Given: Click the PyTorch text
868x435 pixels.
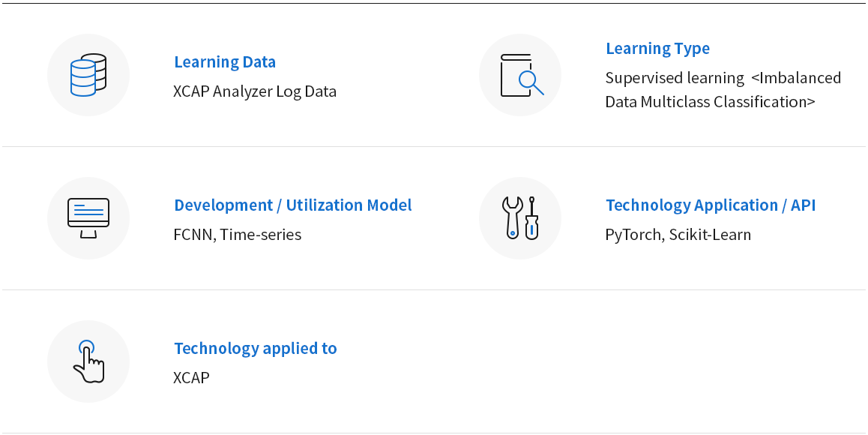Looking at the screenshot, I should tap(634, 235).
